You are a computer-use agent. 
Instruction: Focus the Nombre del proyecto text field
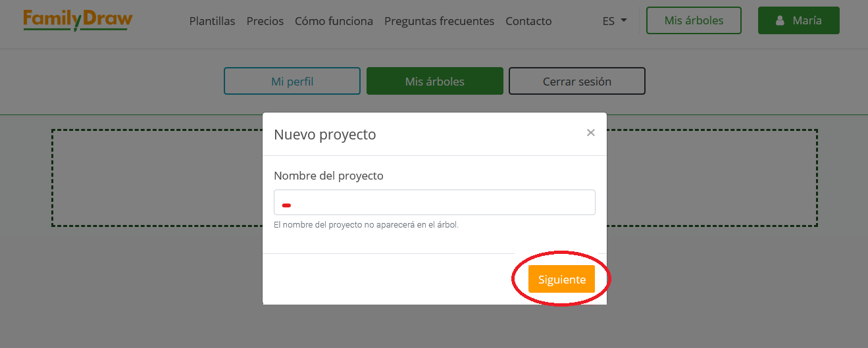434,203
